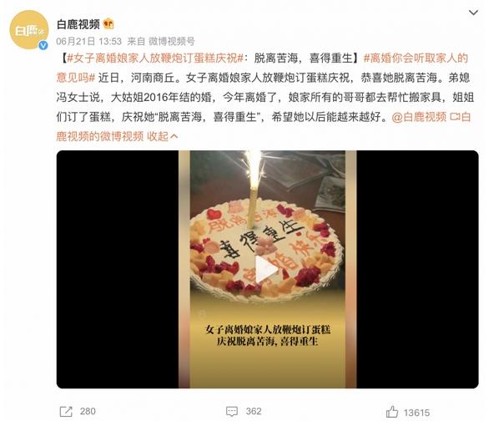
Task: Collapse post text with 收起
Action: (x=163, y=136)
